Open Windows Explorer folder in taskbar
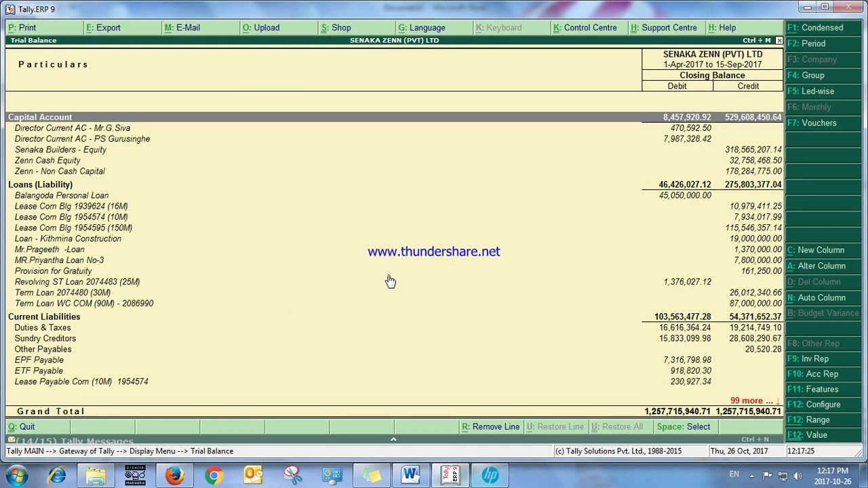The width and height of the screenshot is (868, 488). [96, 476]
